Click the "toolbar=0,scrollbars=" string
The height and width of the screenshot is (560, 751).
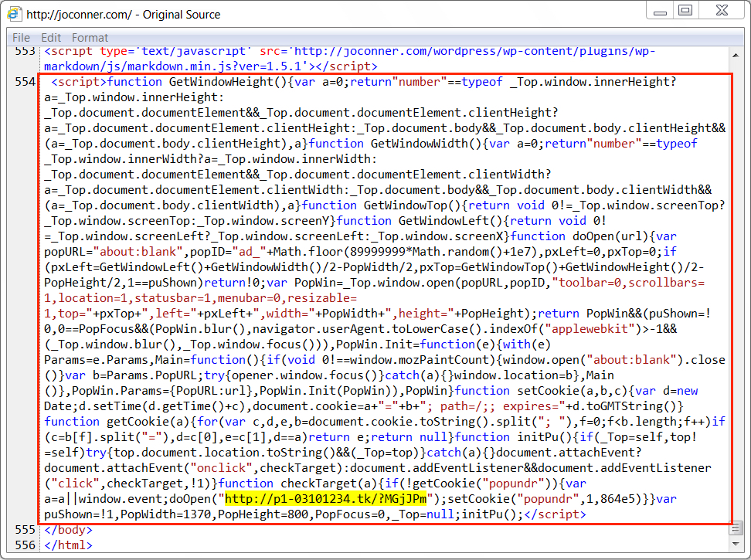[628, 283]
